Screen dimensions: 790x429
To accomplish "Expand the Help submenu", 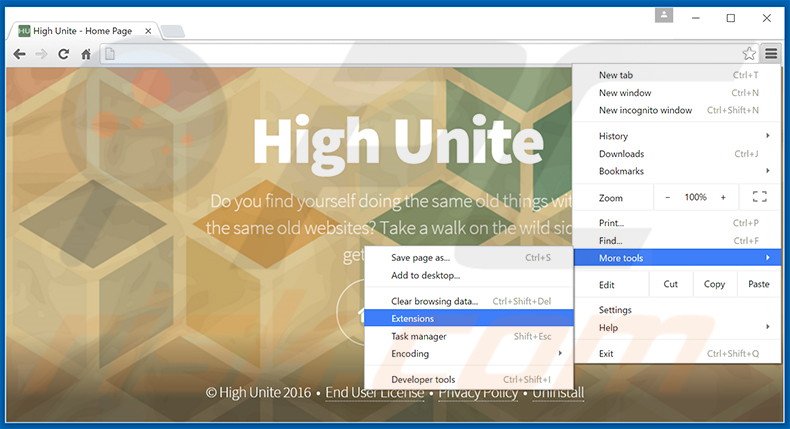I will point(677,328).
